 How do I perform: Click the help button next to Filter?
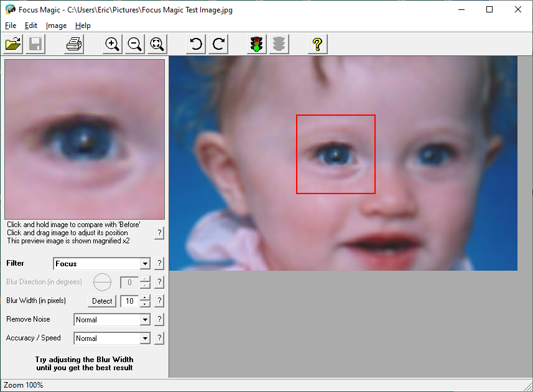(159, 263)
